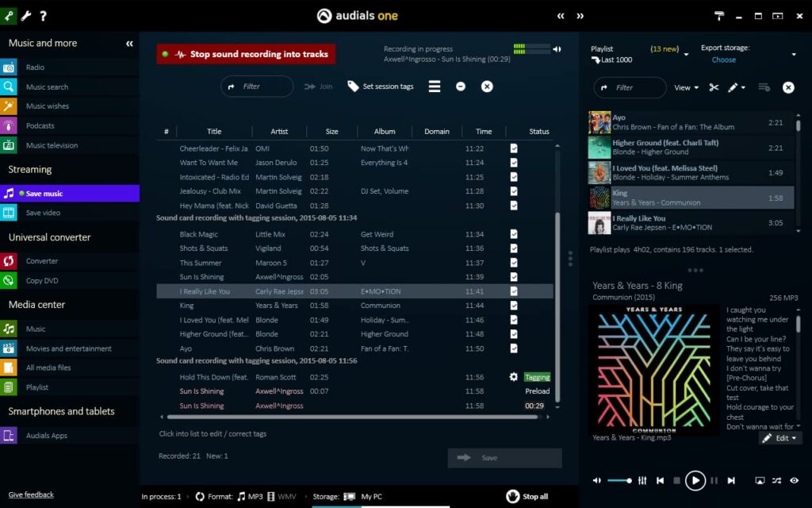812x508 pixels.
Task: Click the gear icon on Hold This Down row
Action: (513, 377)
